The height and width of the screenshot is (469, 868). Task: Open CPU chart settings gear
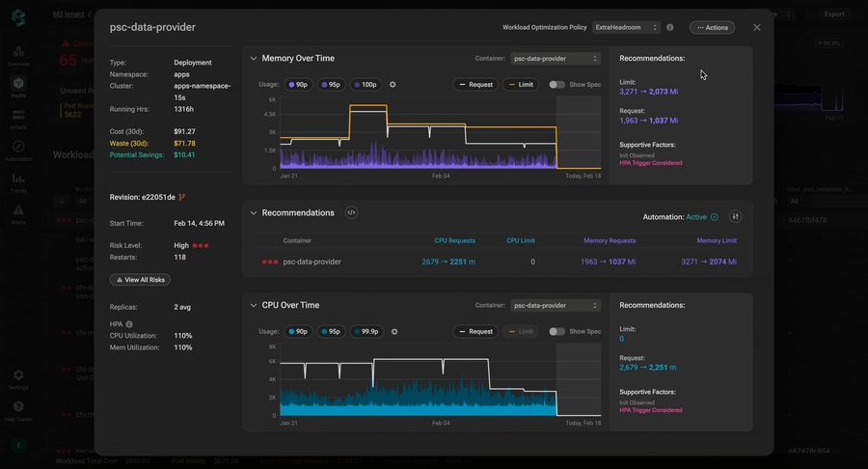coord(393,332)
